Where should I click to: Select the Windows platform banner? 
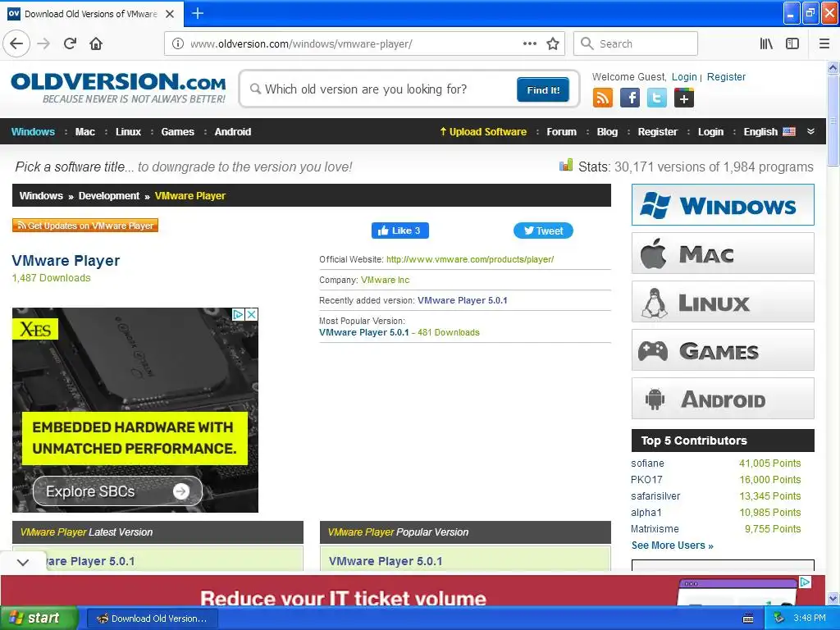coord(723,205)
